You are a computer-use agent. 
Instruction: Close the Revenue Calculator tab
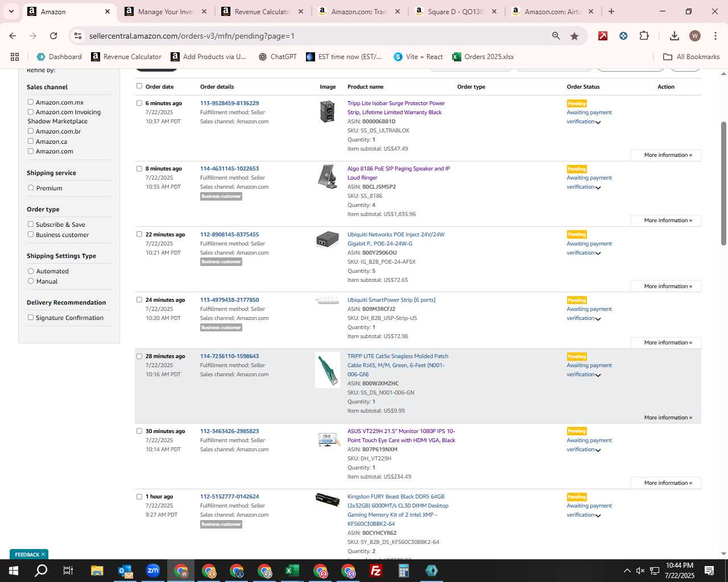coord(301,11)
